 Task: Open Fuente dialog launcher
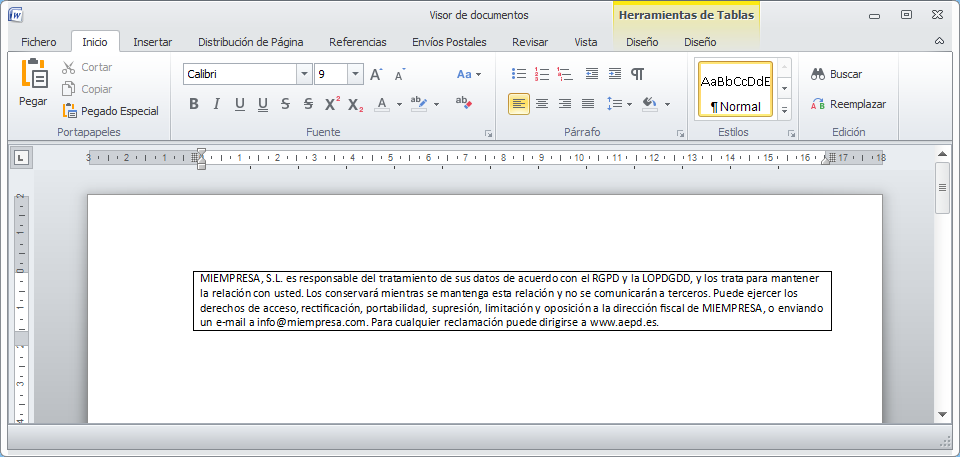[x=488, y=133]
